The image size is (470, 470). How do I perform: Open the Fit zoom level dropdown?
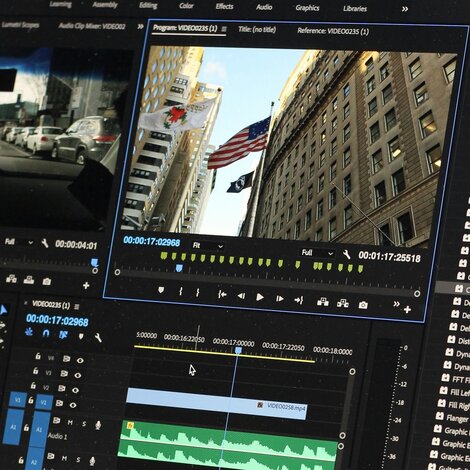tap(208, 246)
